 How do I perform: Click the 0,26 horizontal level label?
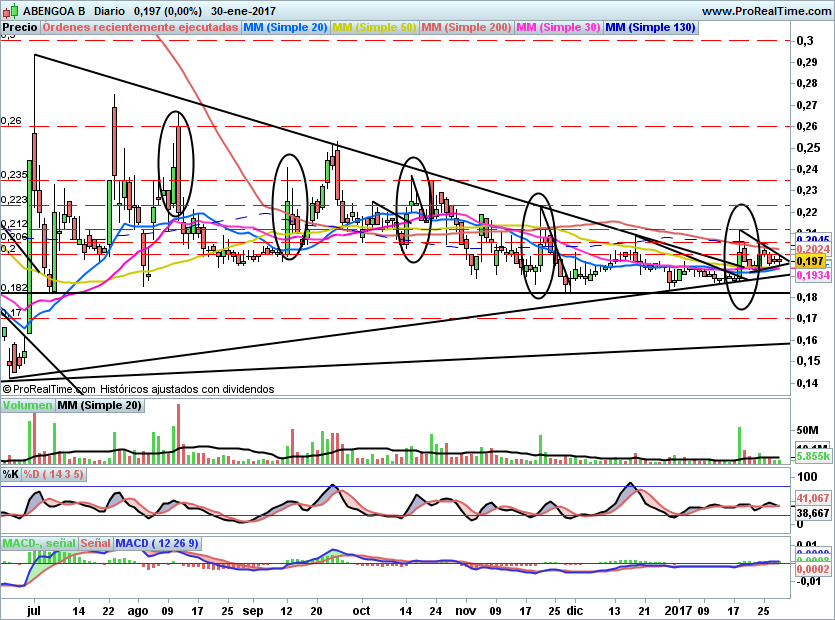tap(11, 121)
